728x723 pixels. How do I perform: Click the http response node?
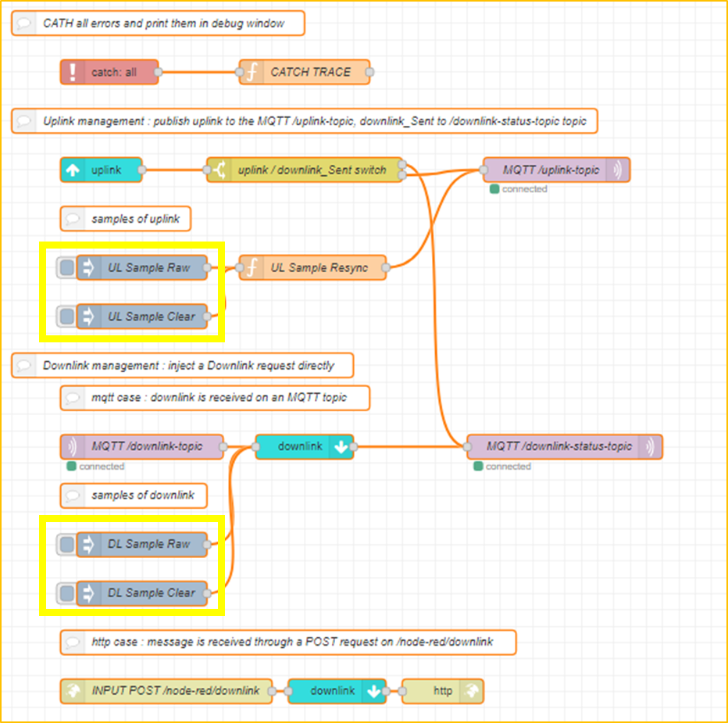click(442, 691)
